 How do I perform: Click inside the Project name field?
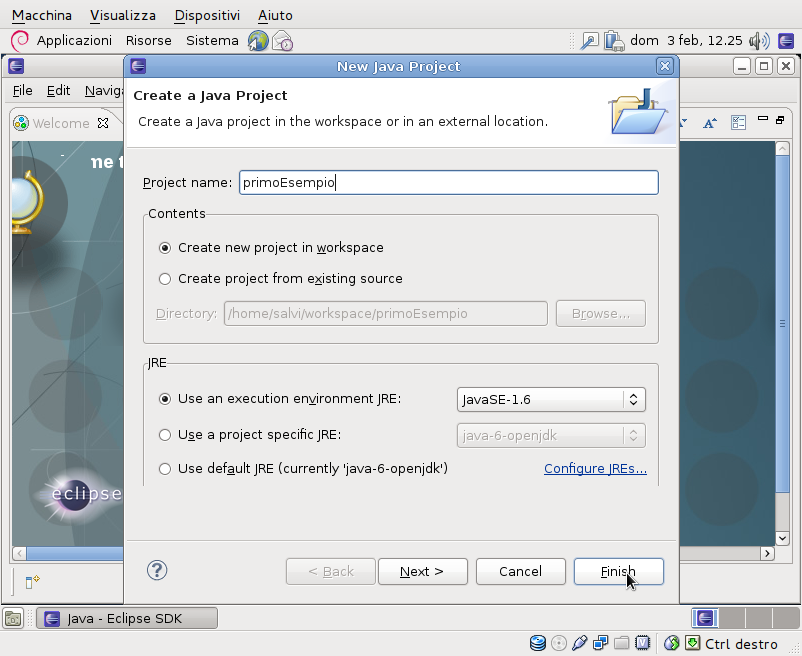[449, 183]
